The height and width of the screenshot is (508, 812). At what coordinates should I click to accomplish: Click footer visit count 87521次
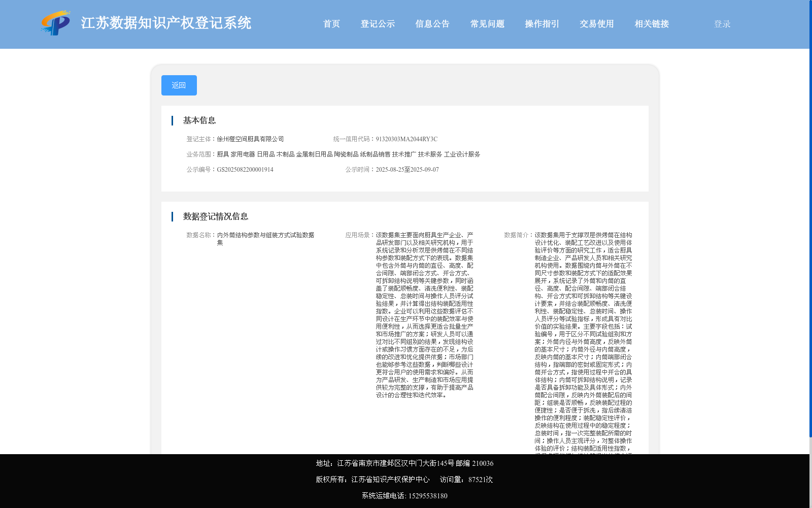pyautogui.click(x=481, y=480)
